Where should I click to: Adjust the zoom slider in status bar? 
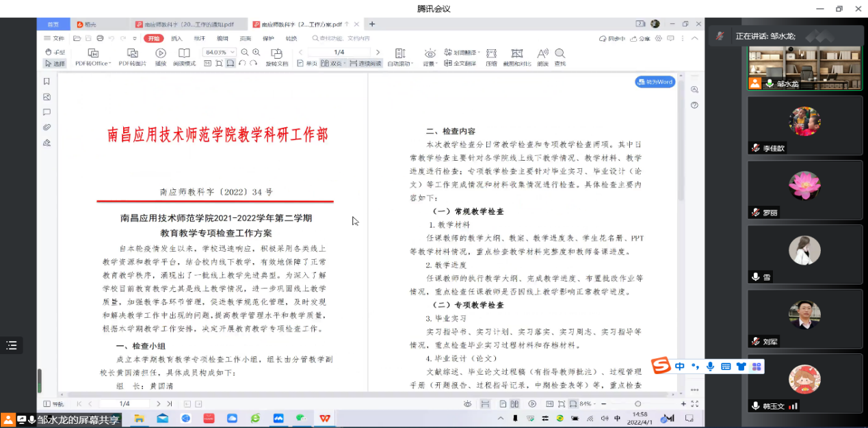click(x=637, y=404)
